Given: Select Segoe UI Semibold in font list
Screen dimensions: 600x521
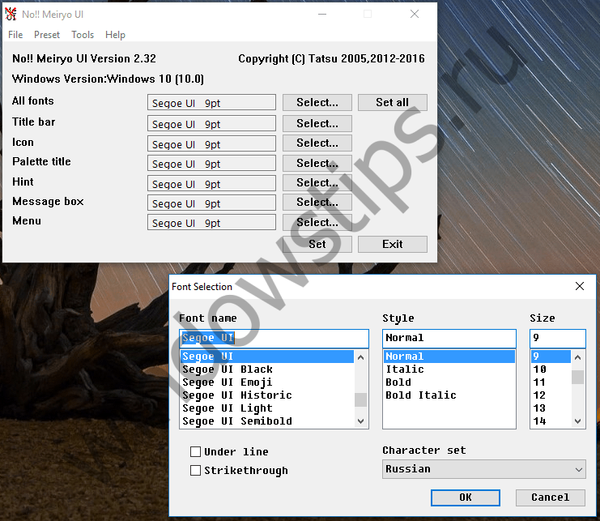Looking at the screenshot, I should tap(267, 421).
